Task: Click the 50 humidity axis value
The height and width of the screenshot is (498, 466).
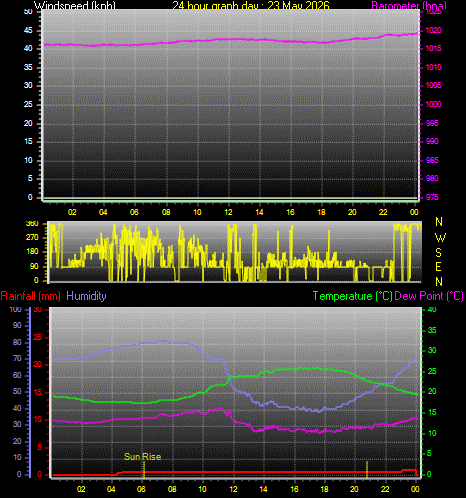Action: pos(17,391)
